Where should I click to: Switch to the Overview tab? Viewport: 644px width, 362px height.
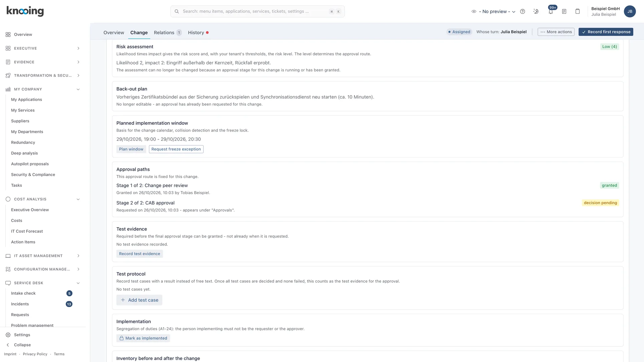[x=114, y=33]
